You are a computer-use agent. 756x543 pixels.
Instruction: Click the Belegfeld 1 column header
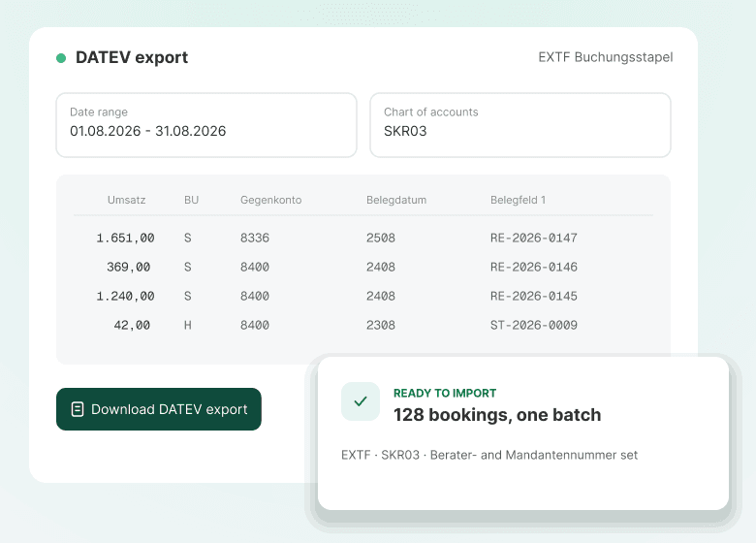tap(518, 200)
